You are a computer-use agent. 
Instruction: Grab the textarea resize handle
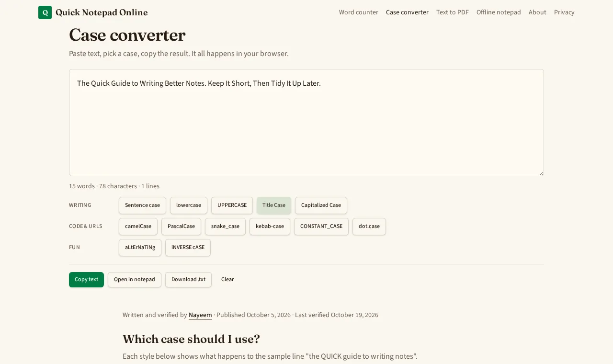click(x=541, y=173)
